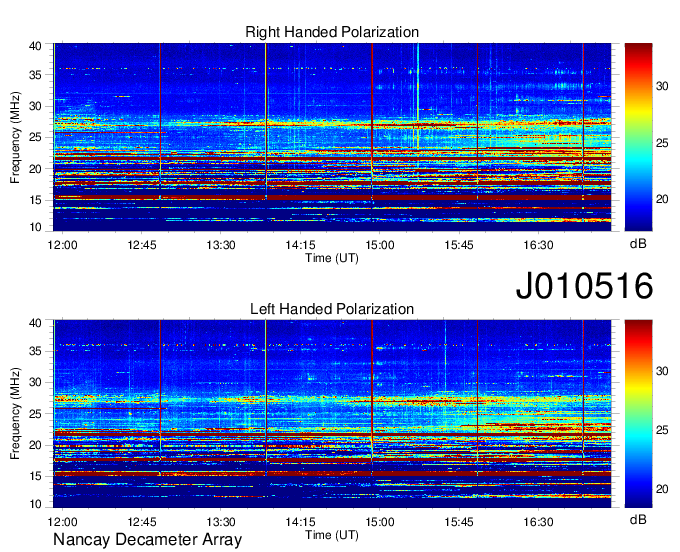The image size is (680, 552).
Task: Click the 14:15 tick of Left Handed plot
Action: coord(300,522)
